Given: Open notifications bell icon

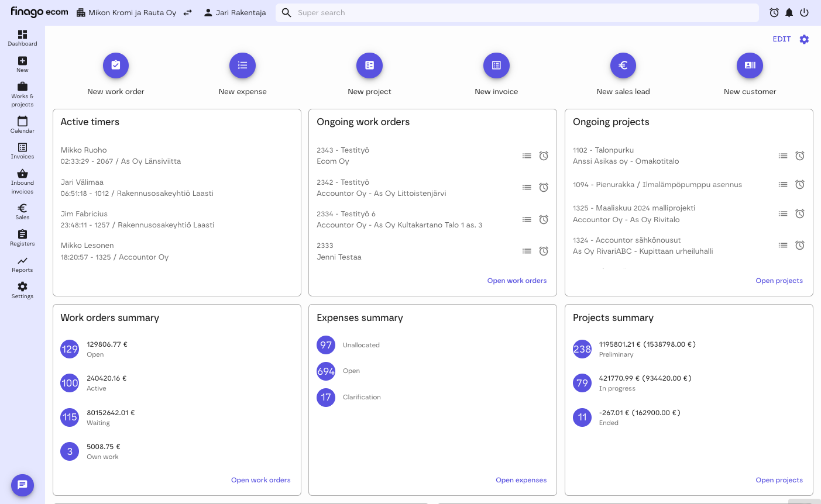Looking at the screenshot, I should tap(789, 13).
